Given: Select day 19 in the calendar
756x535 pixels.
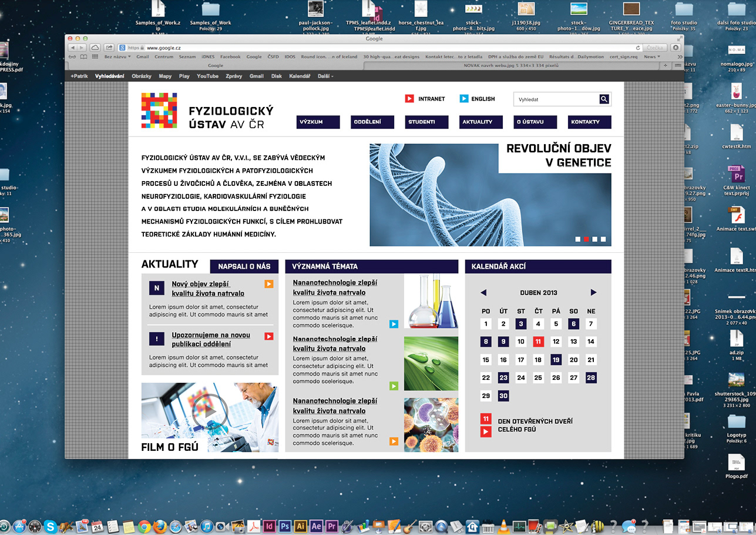Looking at the screenshot, I should coord(556,360).
